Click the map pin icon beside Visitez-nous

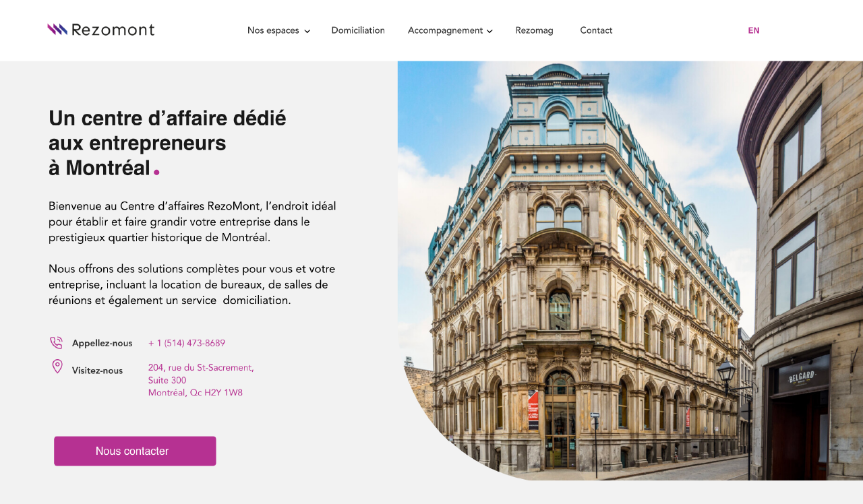[57, 367]
